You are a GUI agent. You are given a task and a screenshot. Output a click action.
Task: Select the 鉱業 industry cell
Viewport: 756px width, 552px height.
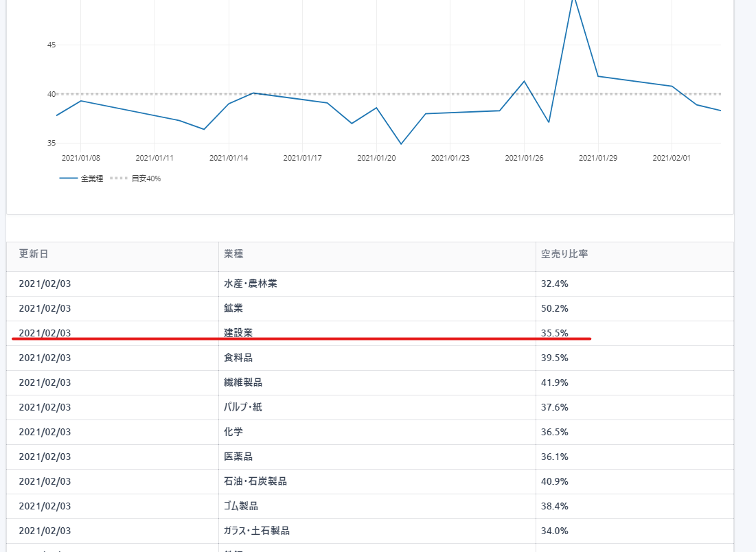pyautogui.click(x=233, y=308)
